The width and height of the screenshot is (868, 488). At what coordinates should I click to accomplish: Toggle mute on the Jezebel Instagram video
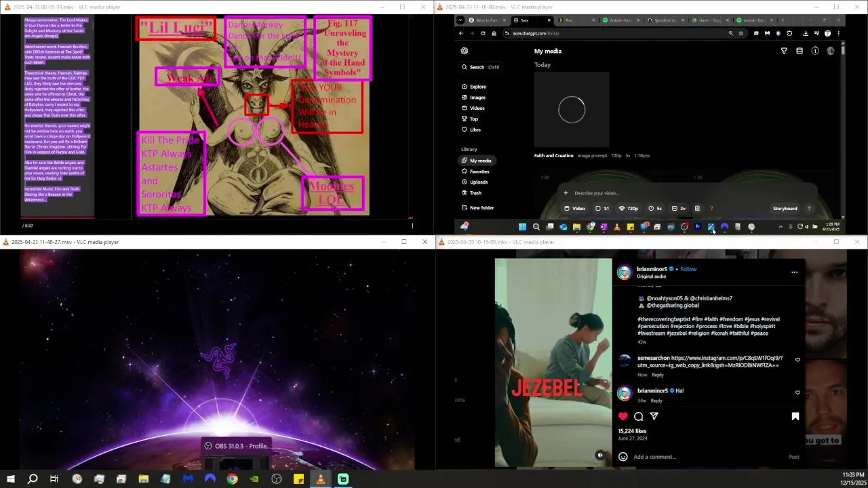(x=599, y=455)
